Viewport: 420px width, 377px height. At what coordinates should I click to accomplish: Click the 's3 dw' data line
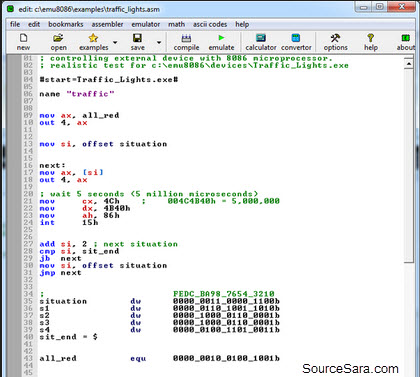(159, 323)
